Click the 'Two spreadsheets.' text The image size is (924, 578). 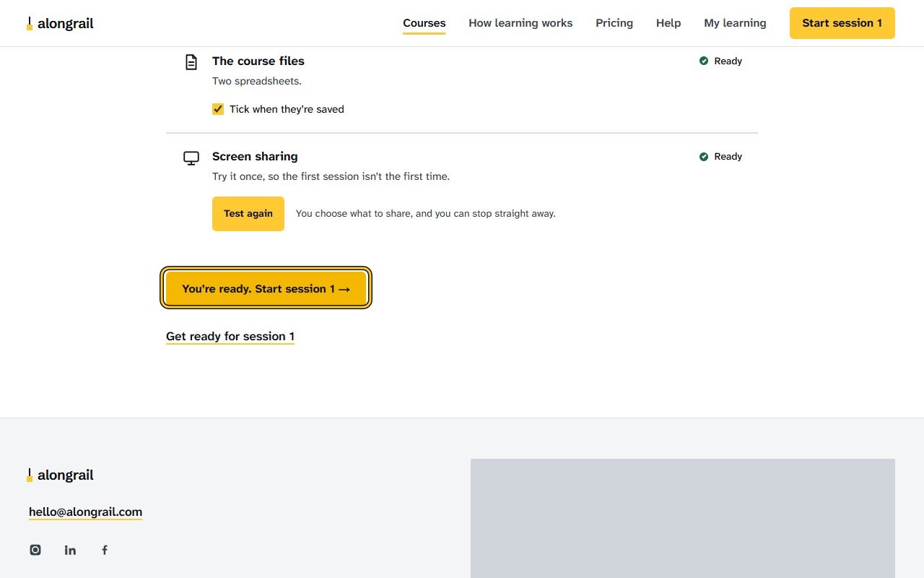tap(257, 81)
